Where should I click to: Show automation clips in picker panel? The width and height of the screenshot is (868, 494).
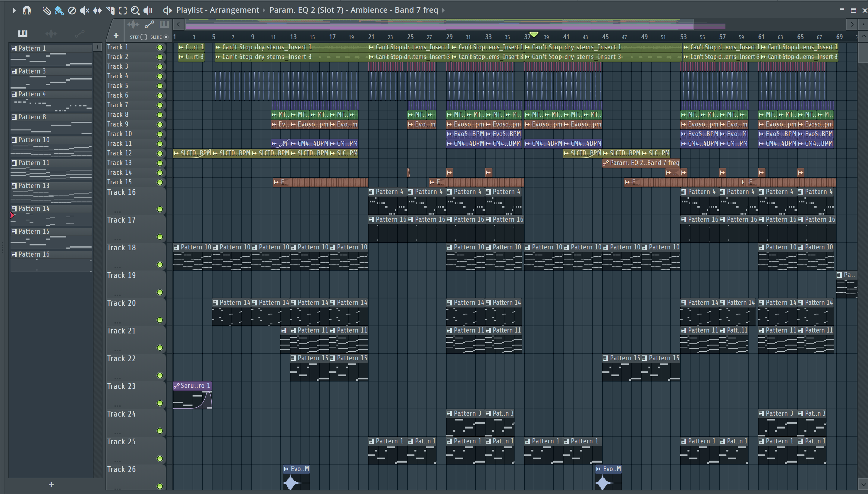click(x=80, y=33)
